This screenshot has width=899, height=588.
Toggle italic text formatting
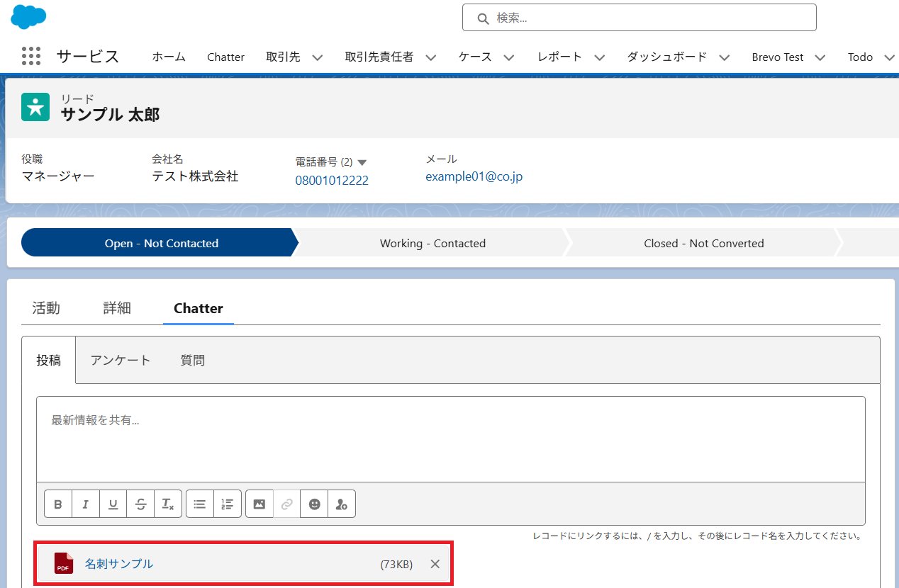(x=86, y=504)
